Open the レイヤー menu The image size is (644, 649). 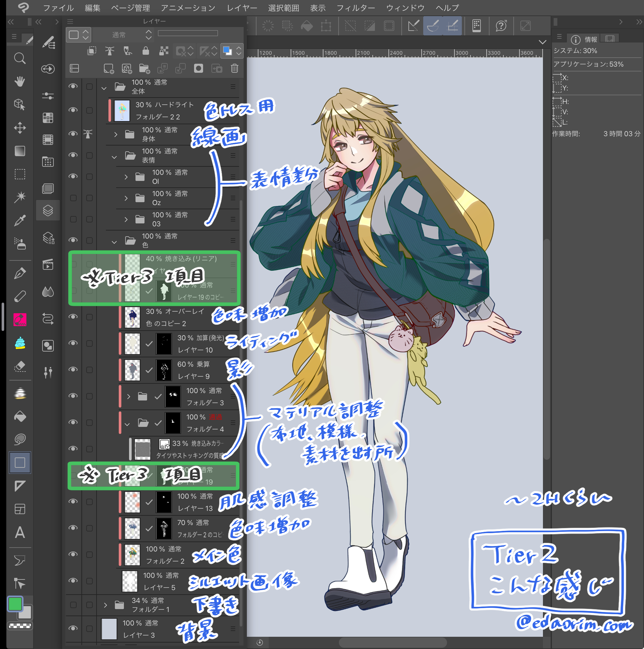pyautogui.click(x=242, y=8)
